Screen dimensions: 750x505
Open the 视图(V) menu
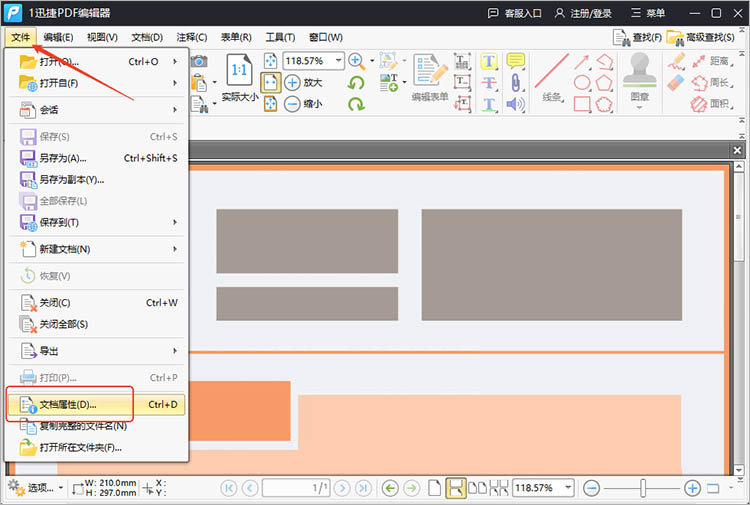click(x=102, y=37)
